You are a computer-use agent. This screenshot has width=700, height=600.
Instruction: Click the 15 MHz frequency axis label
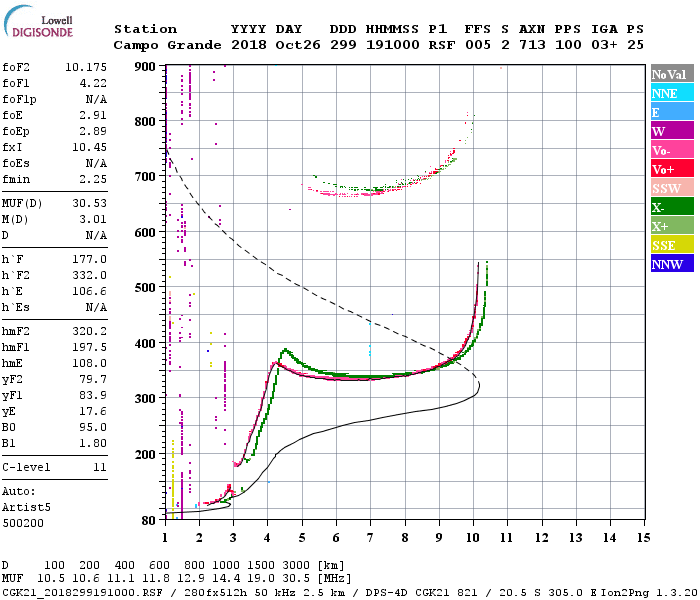click(x=644, y=538)
